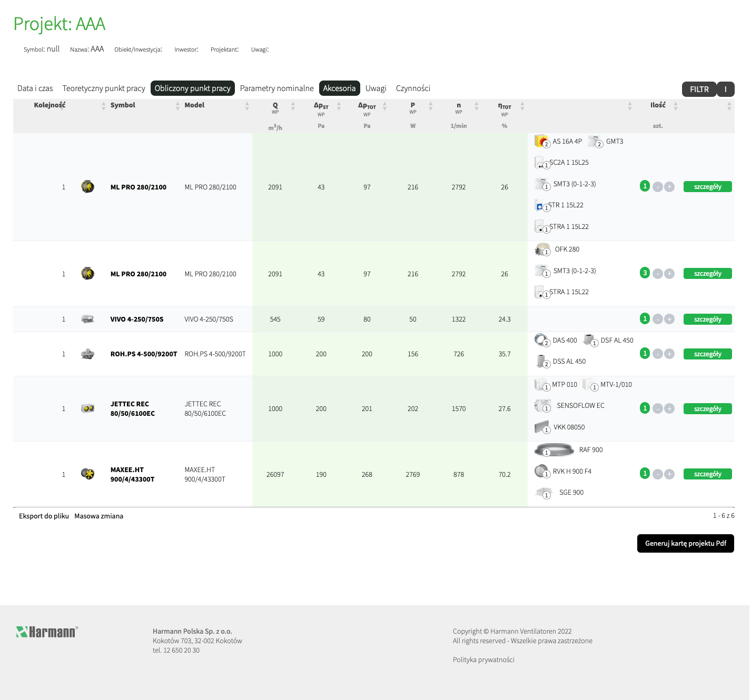Sort by the Q airflow column arrows
The width and height of the screenshot is (751, 700).
click(293, 106)
